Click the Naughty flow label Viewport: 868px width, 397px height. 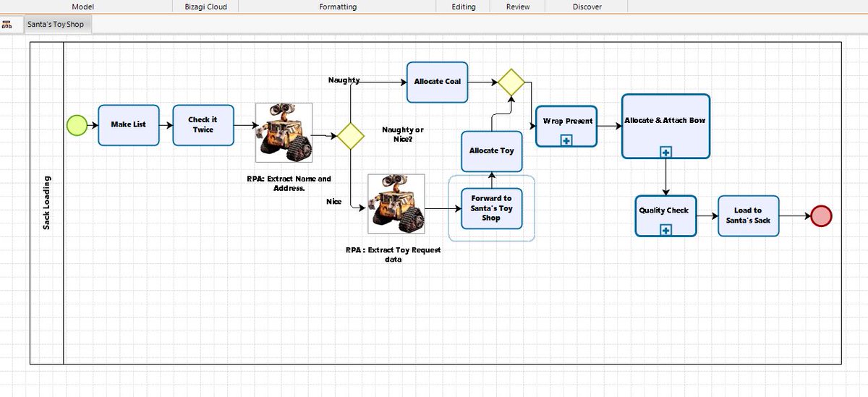click(344, 80)
